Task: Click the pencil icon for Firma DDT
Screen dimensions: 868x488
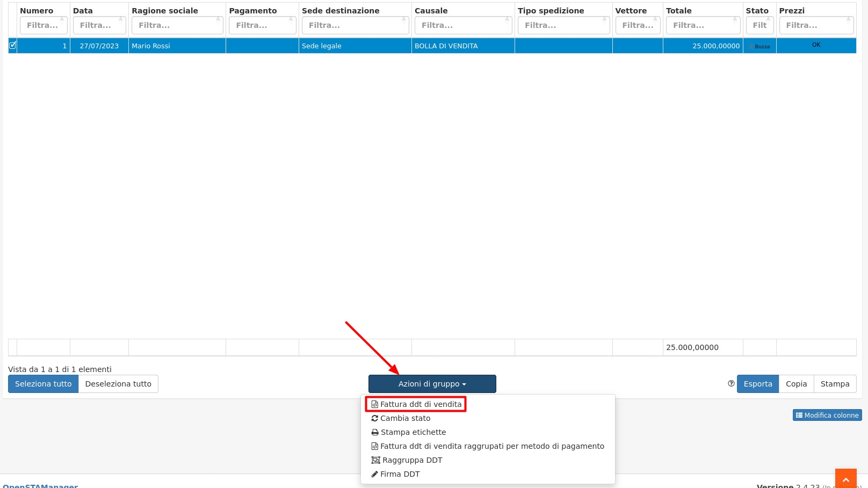Action: click(375, 474)
